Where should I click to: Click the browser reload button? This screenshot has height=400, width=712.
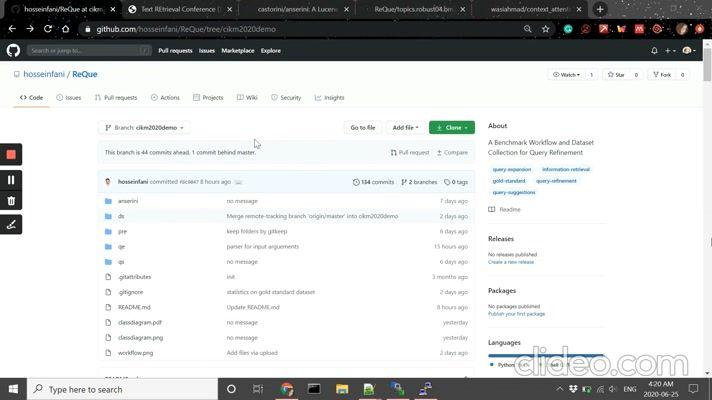(x=47, y=29)
